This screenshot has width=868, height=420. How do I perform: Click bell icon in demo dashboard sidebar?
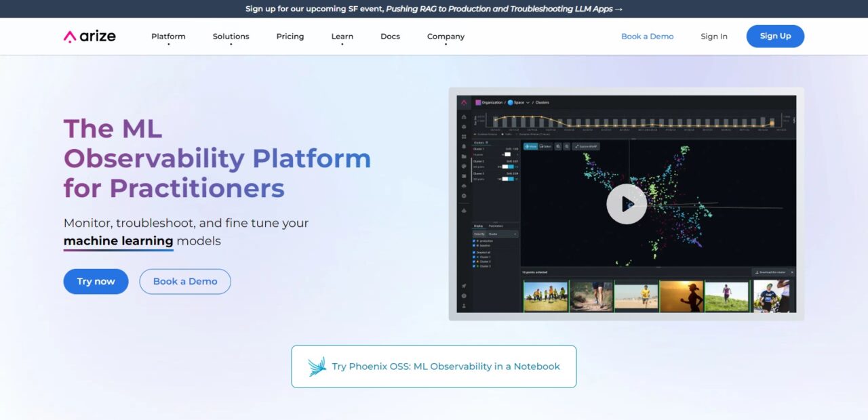464,146
